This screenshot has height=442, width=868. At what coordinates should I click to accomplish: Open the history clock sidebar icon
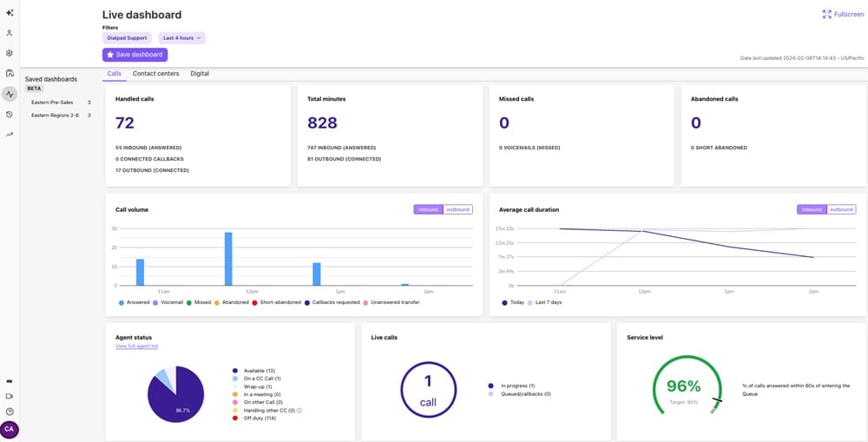[10, 115]
